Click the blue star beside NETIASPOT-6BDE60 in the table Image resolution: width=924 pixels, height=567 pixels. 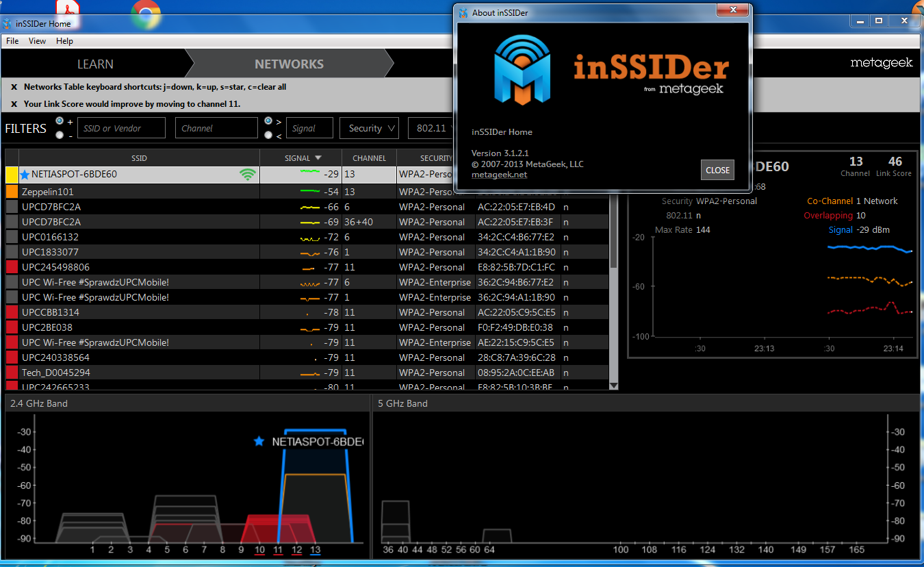coord(25,175)
